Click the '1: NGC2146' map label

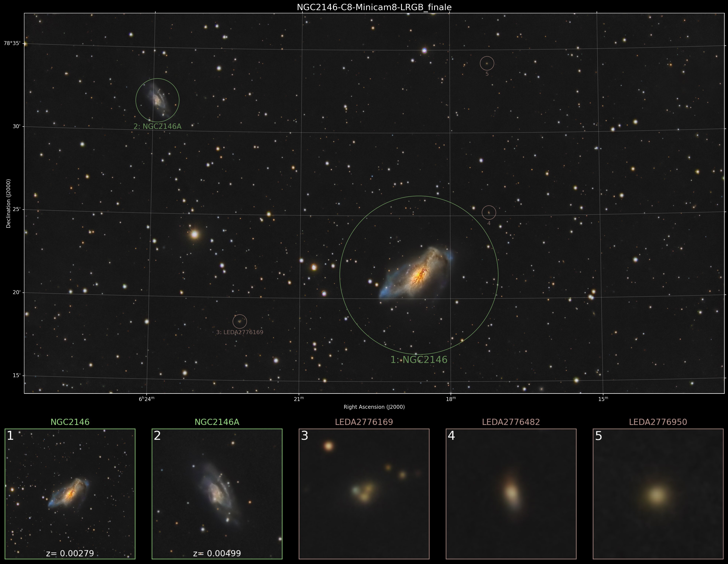point(419,360)
